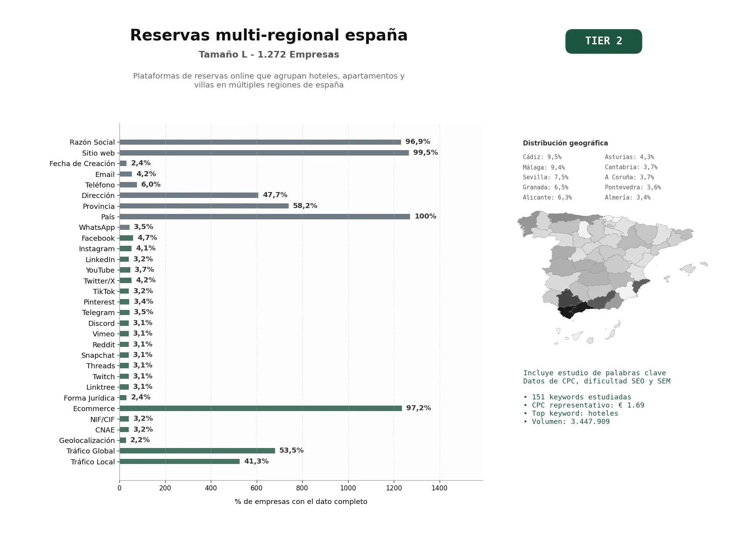Click the TIER 2 badge
The width and height of the screenshot is (747, 560).
pos(603,41)
